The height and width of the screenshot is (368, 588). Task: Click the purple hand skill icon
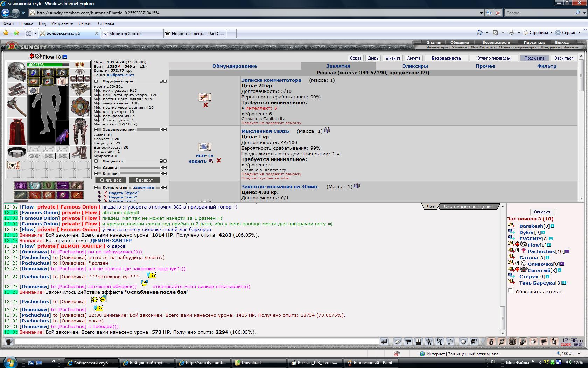pos(20,185)
